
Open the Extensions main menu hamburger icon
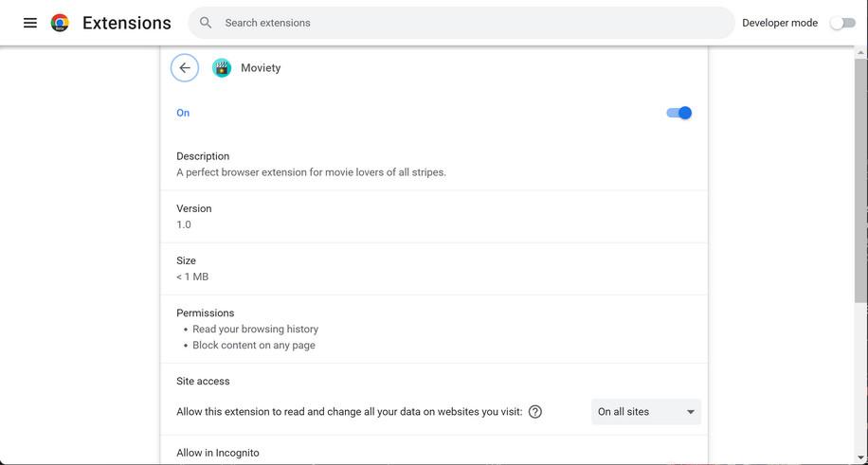(30, 23)
